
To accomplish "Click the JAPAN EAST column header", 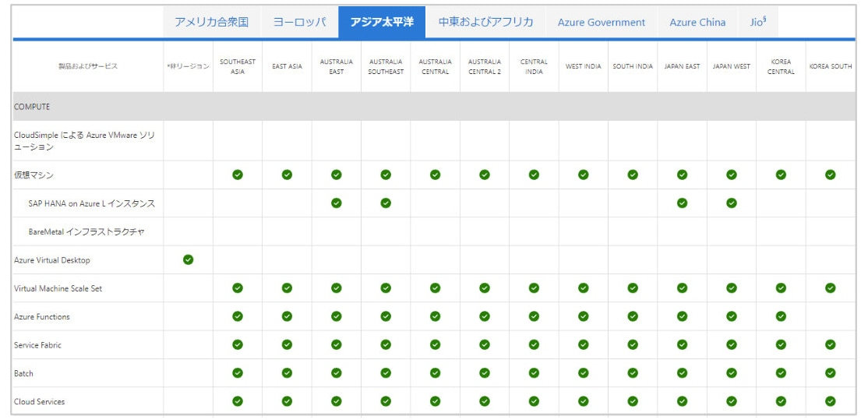I will coord(682,66).
